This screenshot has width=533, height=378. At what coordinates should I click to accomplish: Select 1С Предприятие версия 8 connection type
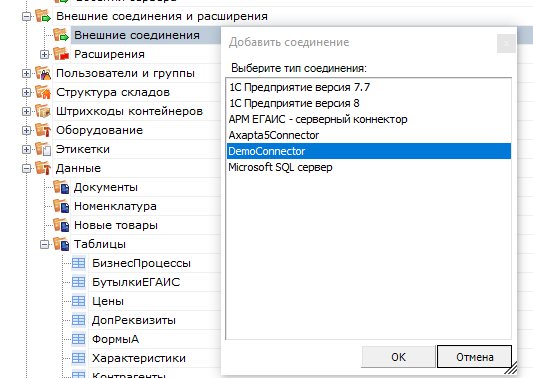(x=369, y=103)
